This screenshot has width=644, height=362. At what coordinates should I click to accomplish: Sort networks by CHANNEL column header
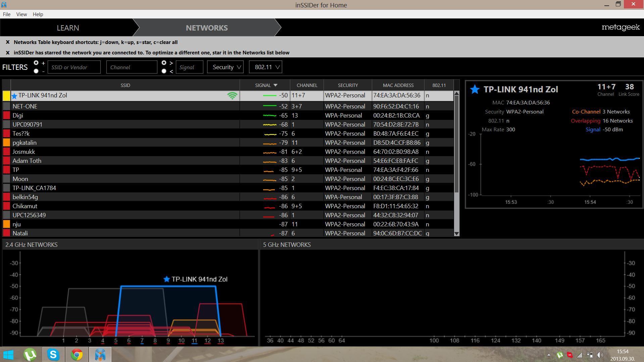[307, 85]
